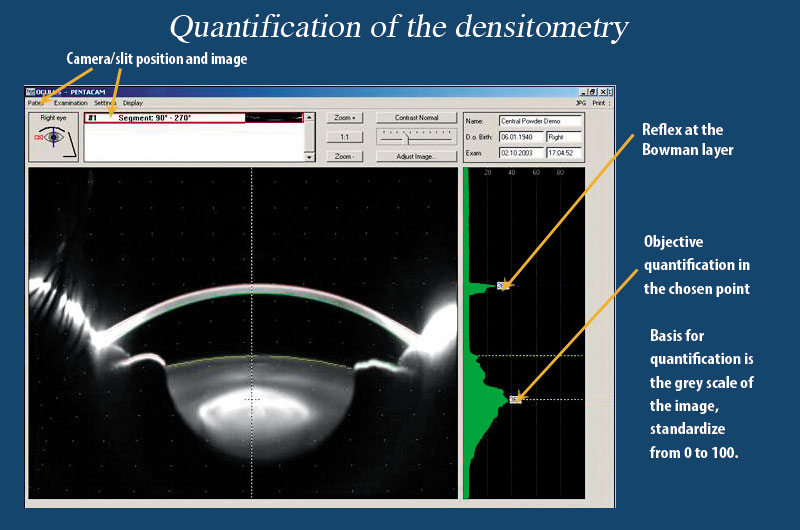
Task: Click the eye side field showing Right
Action: [564, 137]
